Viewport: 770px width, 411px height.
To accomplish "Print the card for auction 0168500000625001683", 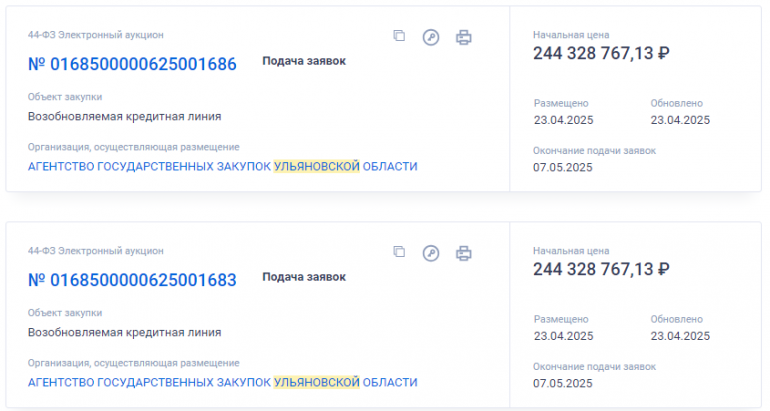I will click(x=463, y=253).
